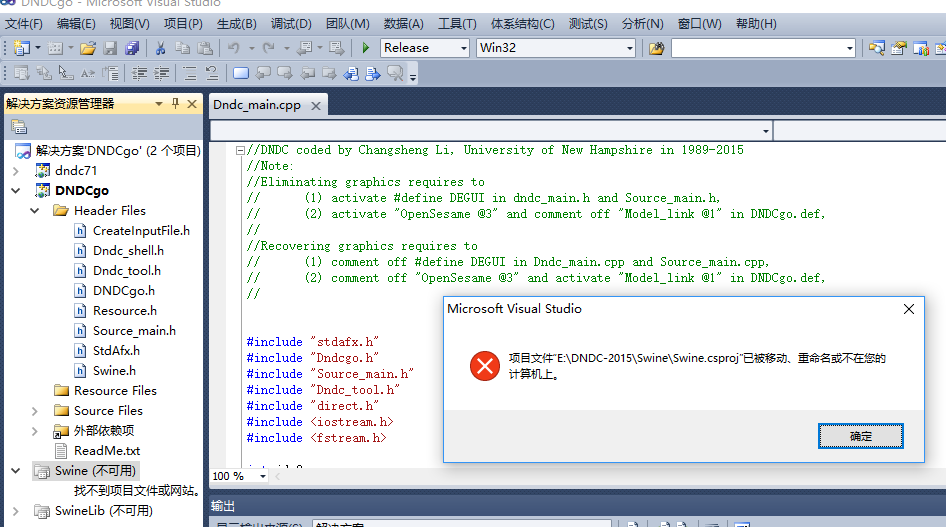Collapse the Swine (不可用) project node
Viewport: 946px width, 527px height.
tap(16, 470)
